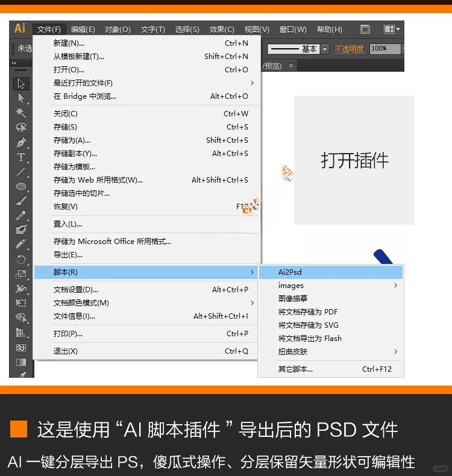Open the arrange documents layout icon

392,30
